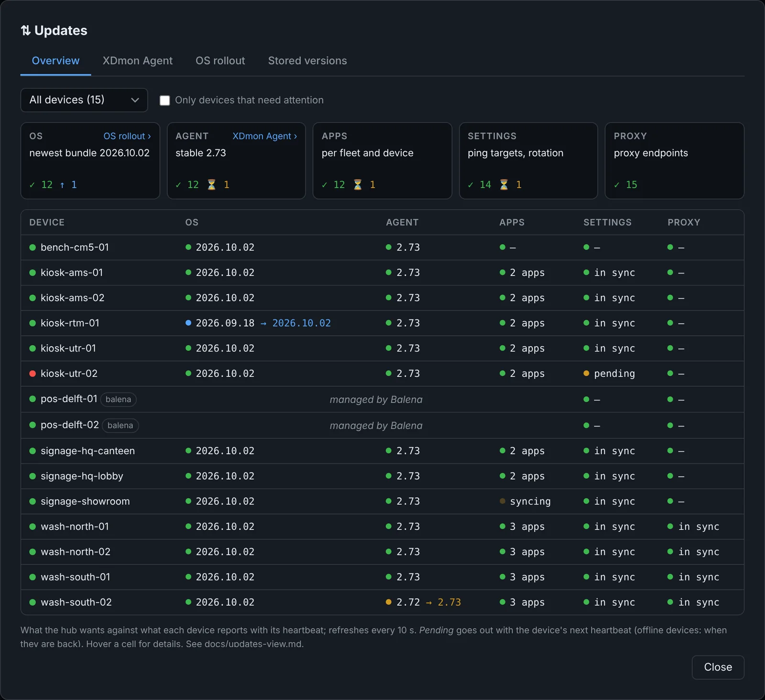Click green proxy dot for wash-north-01
The height and width of the screenshot is (700, 765).
[x=670, y=526]
